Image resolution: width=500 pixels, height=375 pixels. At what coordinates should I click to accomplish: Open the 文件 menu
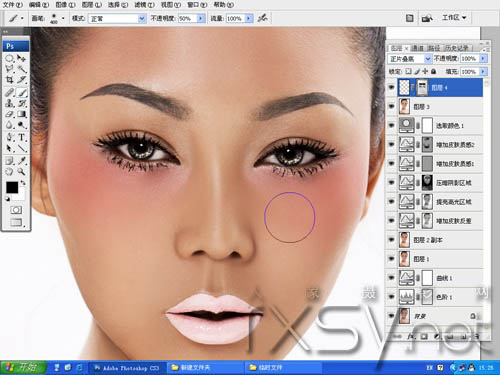[13, 5]
